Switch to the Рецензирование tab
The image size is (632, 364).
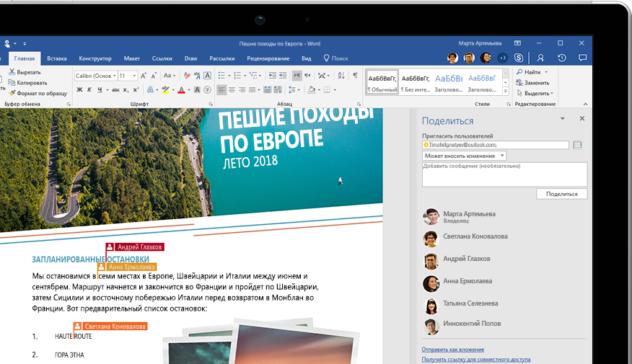tap(268, 58)
